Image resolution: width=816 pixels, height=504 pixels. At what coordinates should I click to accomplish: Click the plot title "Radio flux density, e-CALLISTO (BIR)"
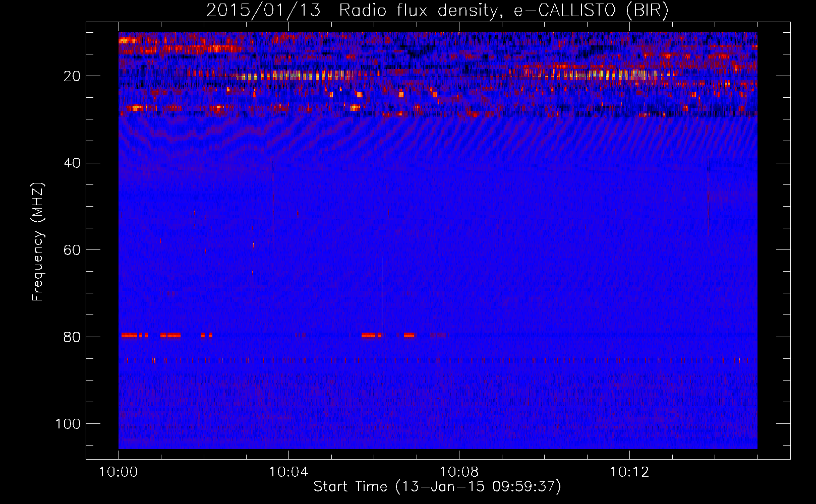click(x=503, y=11)
